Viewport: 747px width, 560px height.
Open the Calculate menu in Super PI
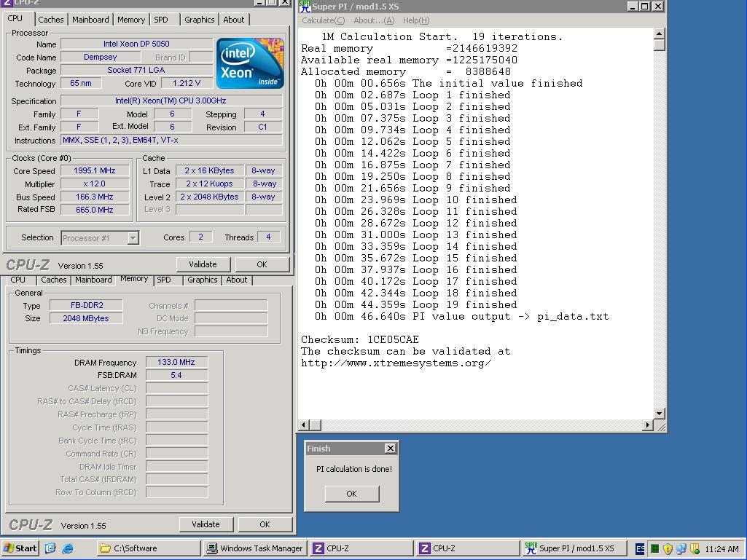coord(324,20)
